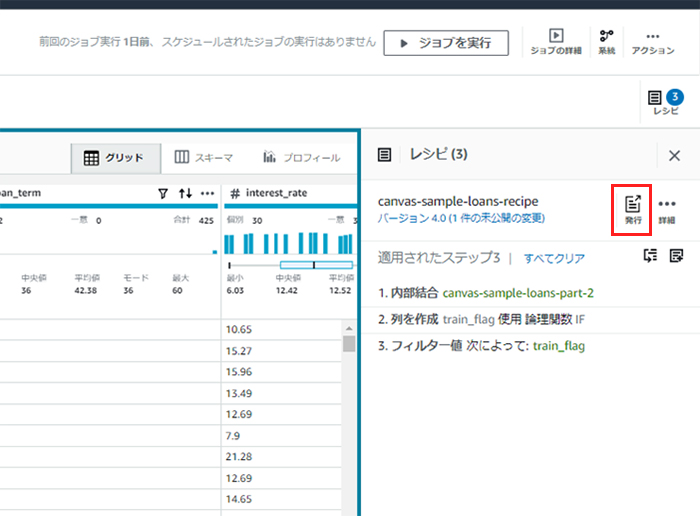Filter the loan_term column via funnel icon
Image resolution: width=700 pixels, height=516 pixels.
point(163,193)
